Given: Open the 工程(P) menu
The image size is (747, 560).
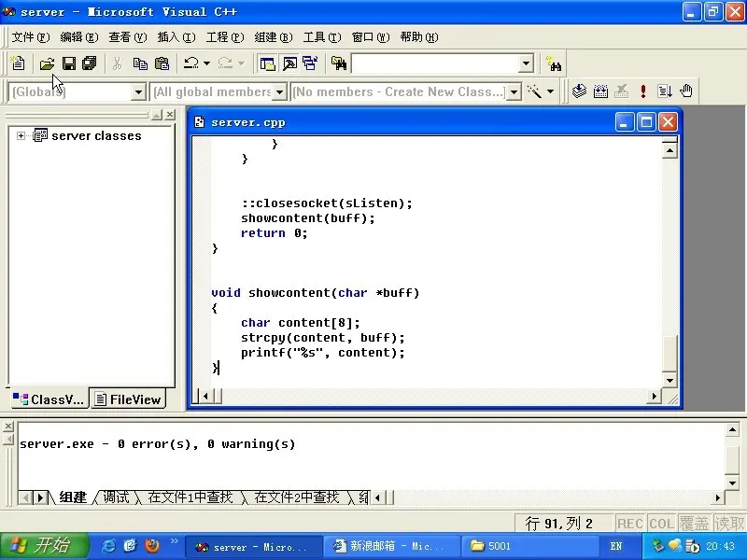Looking at the screenshot, I should [225, 37].
